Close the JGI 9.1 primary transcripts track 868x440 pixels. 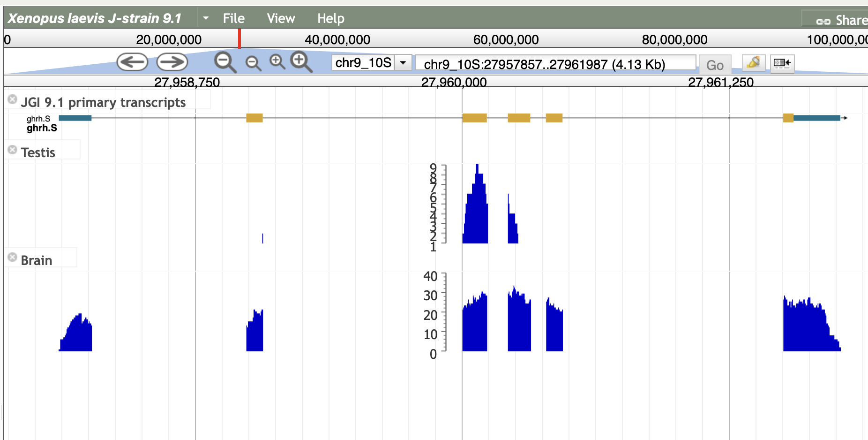(x=13, y=99)
